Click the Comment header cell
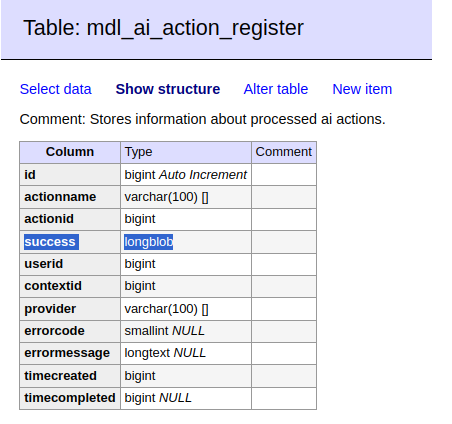 (x=284, y=152)
